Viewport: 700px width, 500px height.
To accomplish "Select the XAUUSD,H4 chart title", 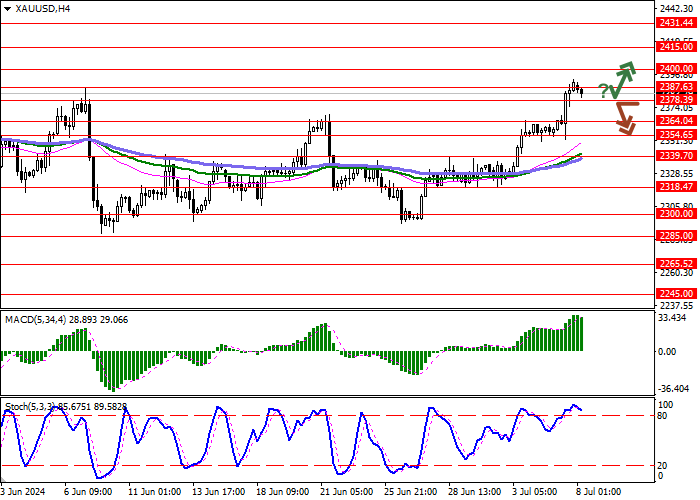I will click(42, 8).
